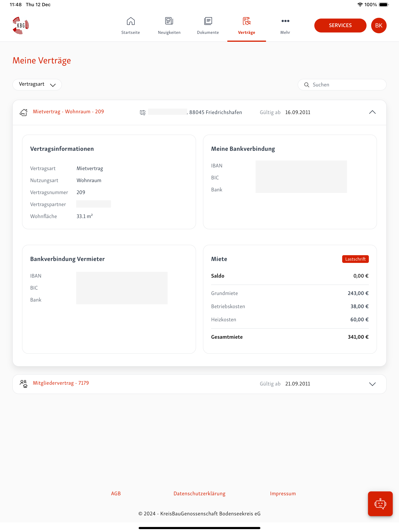Click the Meine Verträge heading

point(42,60)
